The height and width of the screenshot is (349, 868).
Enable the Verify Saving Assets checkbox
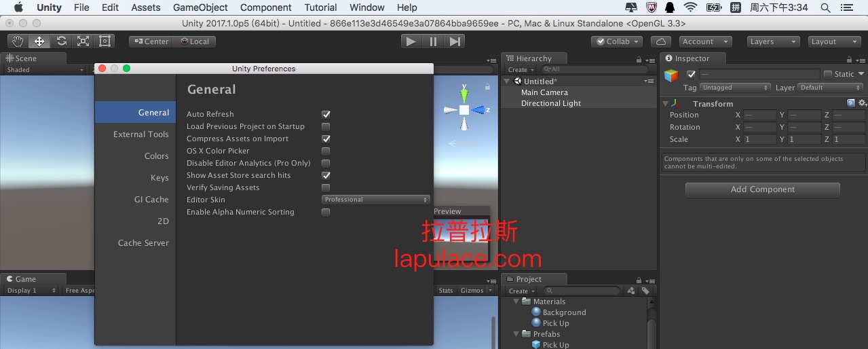click(326, 187)
